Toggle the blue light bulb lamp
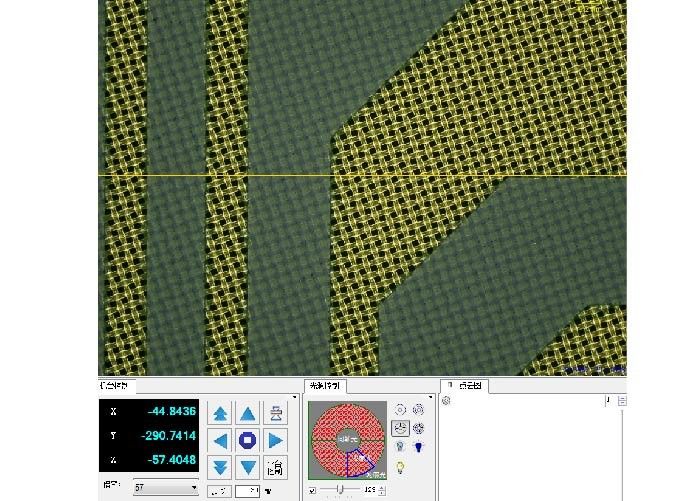The height and width of the screenshot is (501, 700). coord(418,447)
